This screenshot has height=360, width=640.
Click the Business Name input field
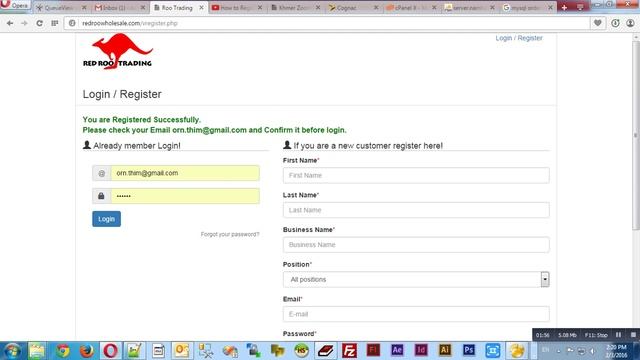click(x=416, y=244)
